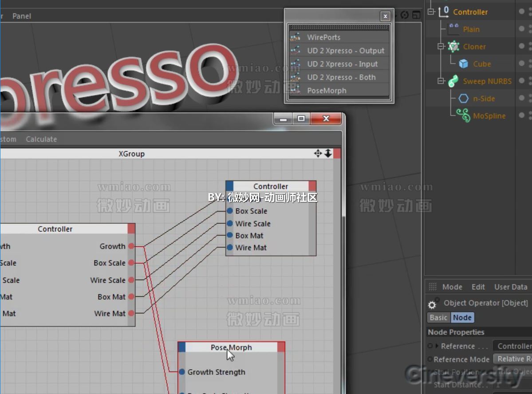
Task: Choose UD 2 Xpresso - Output entry
Action: click(x=346, y=51)
